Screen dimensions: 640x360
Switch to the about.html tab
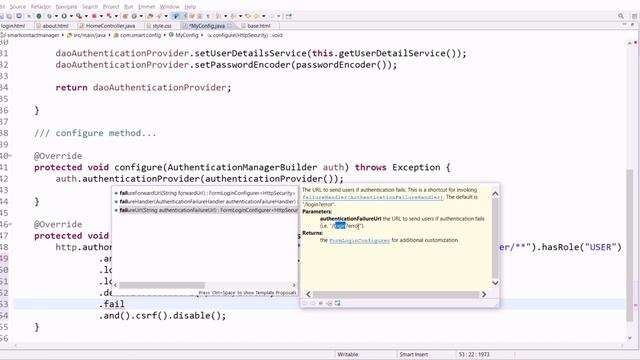(x=55, y=26)
